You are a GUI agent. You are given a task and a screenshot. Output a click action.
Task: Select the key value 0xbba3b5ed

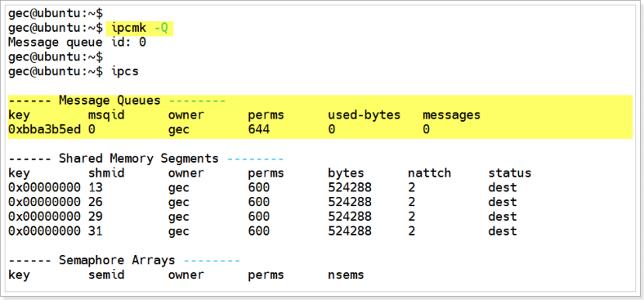coord(44,130)
